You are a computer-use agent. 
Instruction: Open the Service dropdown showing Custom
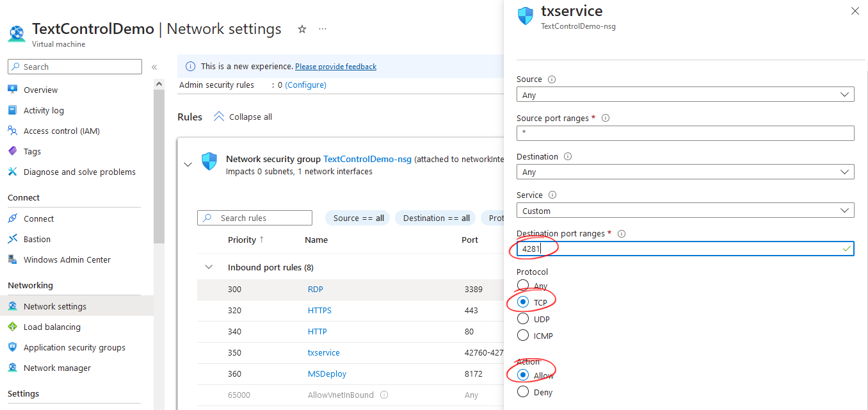[685, 211]
